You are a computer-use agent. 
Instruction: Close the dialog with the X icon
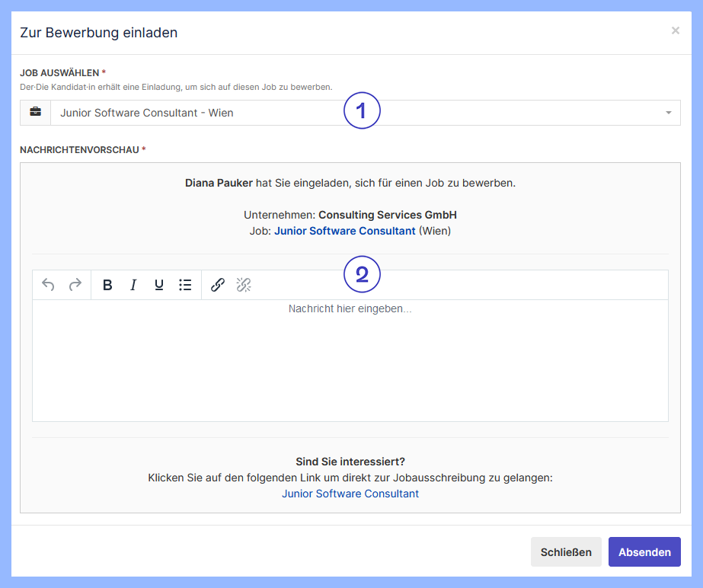[675, 30]
